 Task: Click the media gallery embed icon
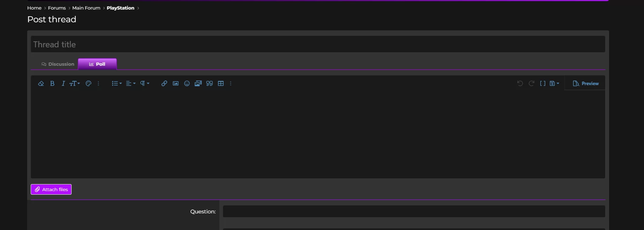[198, 83]
